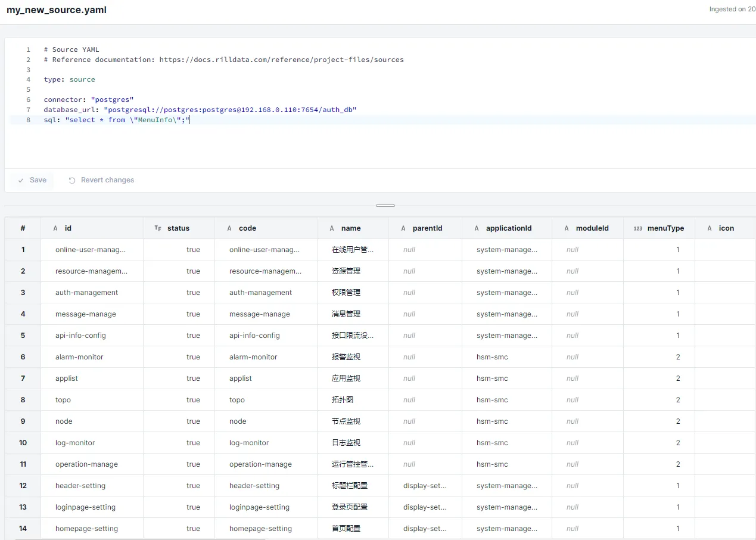The image size is (756, 540).
Task: Select the id column header
Action: [x=92, y=228]
